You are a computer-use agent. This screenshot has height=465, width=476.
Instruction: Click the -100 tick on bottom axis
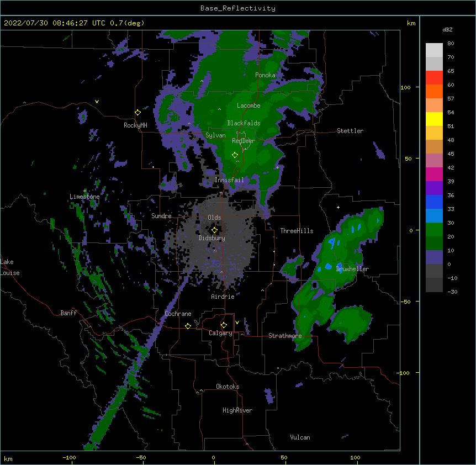click(x=69, y=457)
